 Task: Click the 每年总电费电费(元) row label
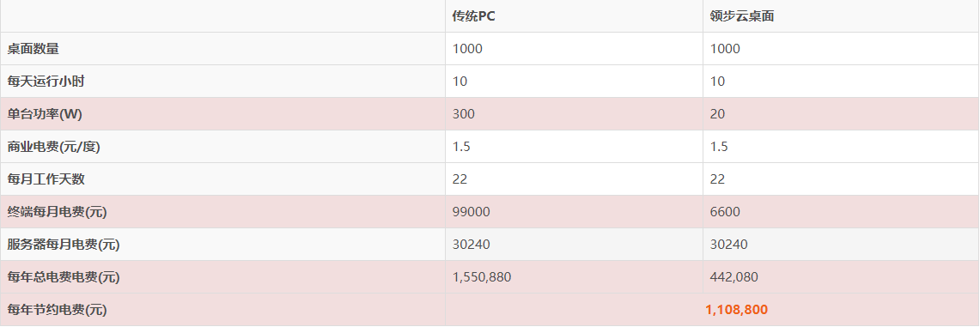[64, 277]
